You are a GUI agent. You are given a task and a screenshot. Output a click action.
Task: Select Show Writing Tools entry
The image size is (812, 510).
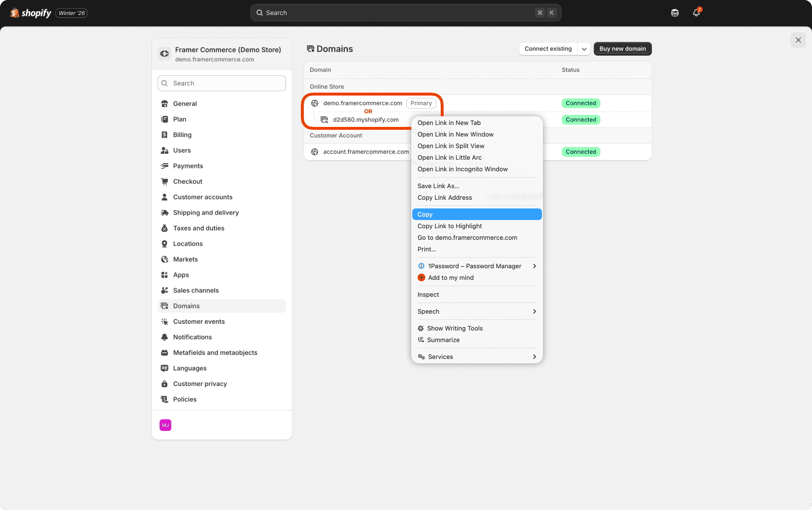tap(477, 329)
